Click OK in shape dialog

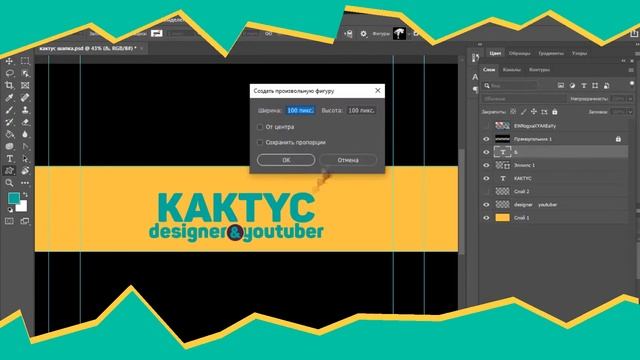[x=286, y=160]
